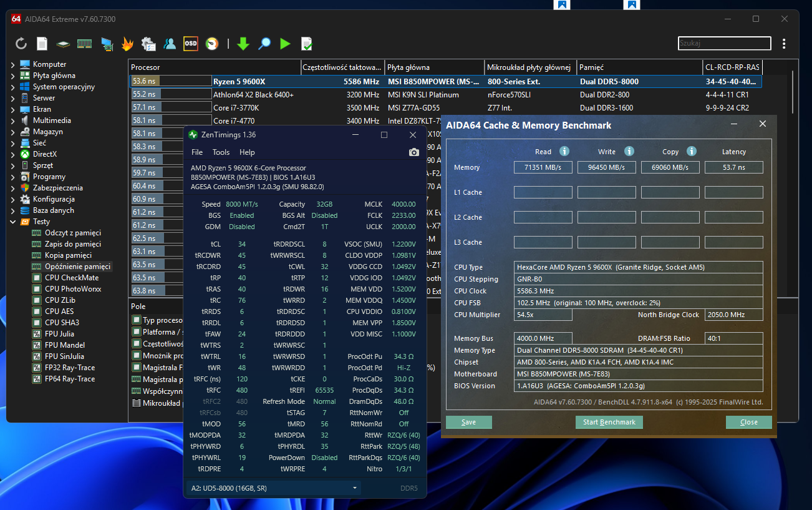Click the info icon beside Write column
The height and width of the screenshot is (510, 812).
[x=629, y=152]
